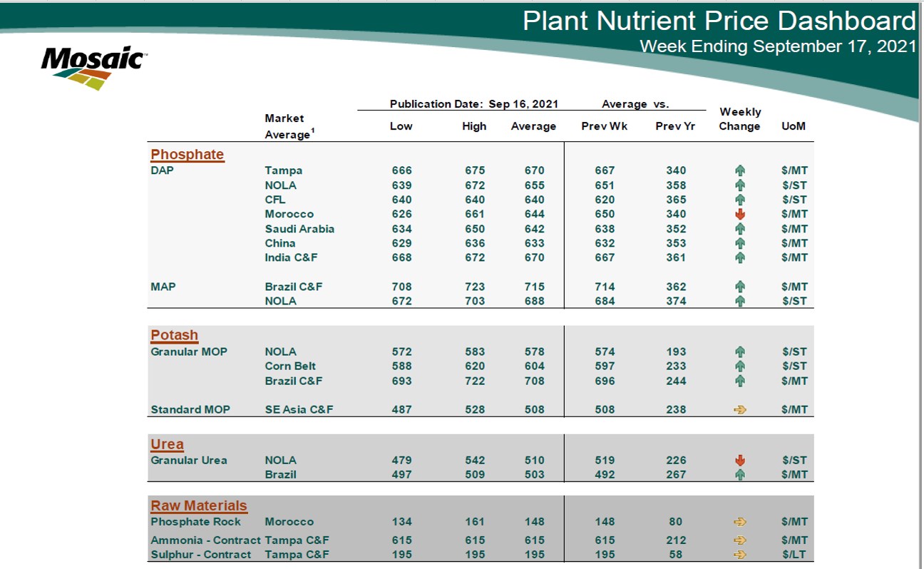Click the Urea section heading
Viewport: 924px width, 569px height.
tap(168, 444)
